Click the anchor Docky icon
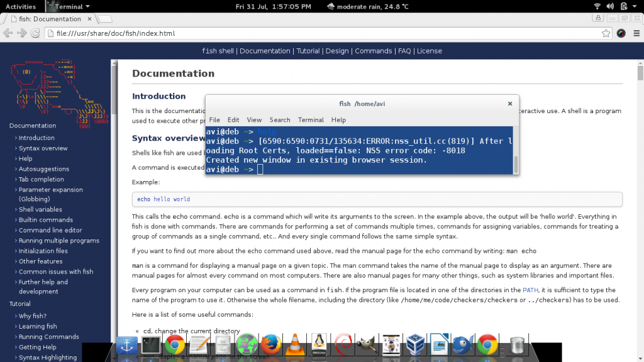The height and width of the screenshot is (362, 644). click(x=128, y=344)
